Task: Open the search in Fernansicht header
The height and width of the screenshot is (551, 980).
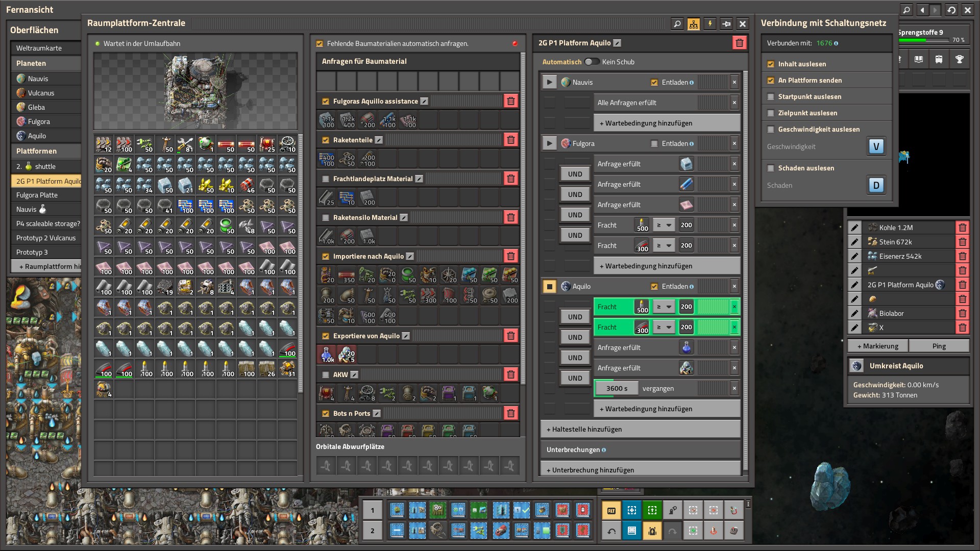Action: [x=906, y=10]
